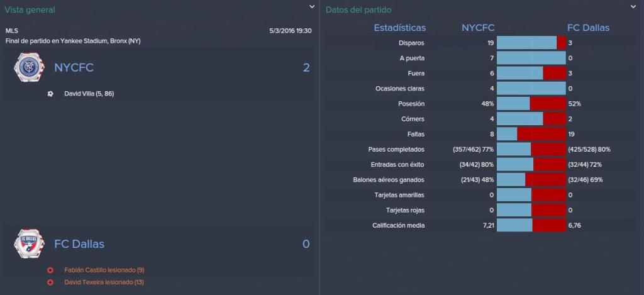Open the NYCFC team name link
The height and width of the screenshot is (295, 644).
(74, 68)
